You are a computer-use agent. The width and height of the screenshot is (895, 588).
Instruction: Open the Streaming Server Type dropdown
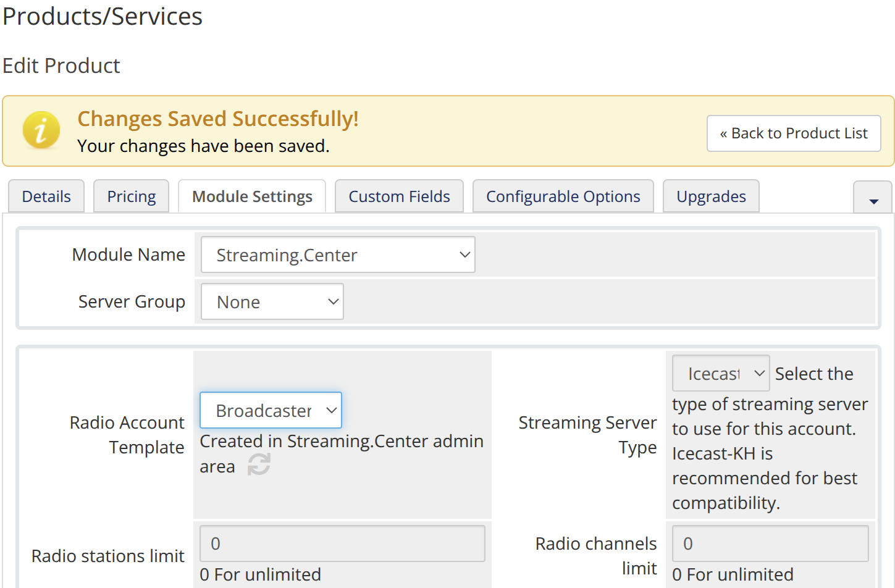[720, 374]
